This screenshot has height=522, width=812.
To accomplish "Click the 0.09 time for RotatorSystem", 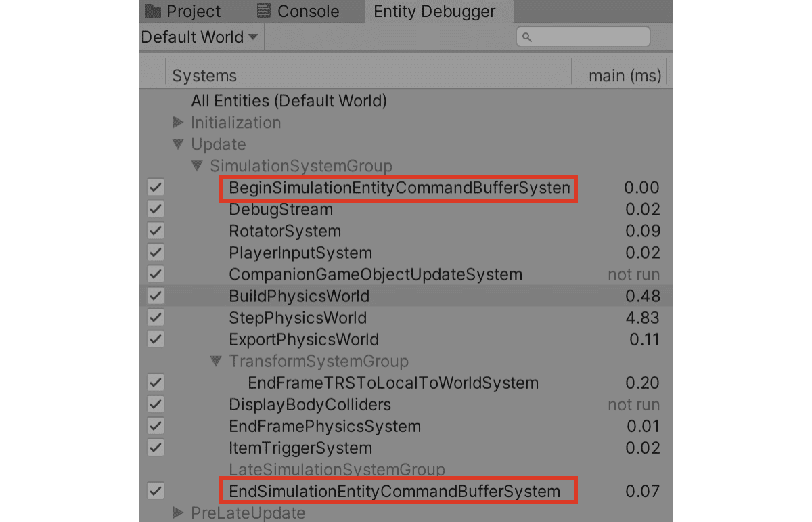I will (x=643, y=232).
